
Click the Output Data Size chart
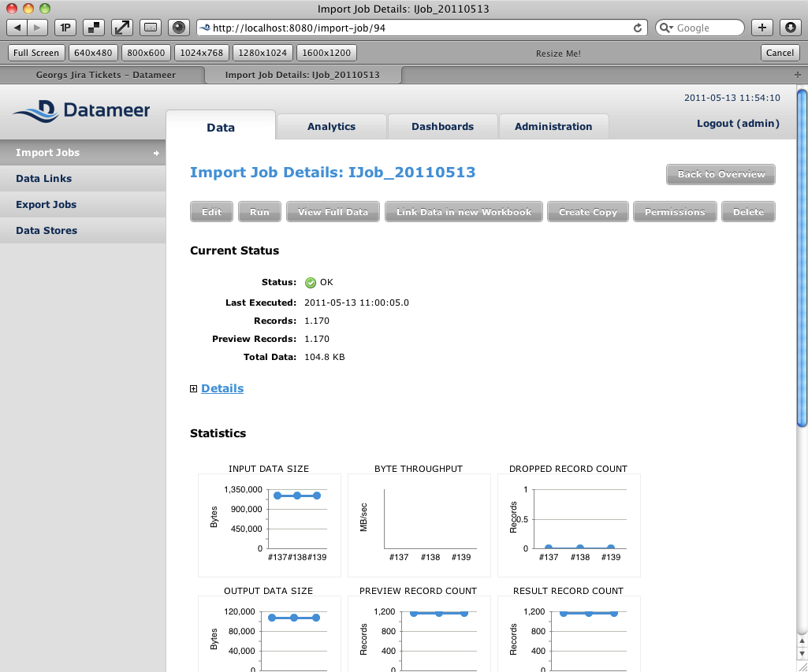(x=270, y=634)
